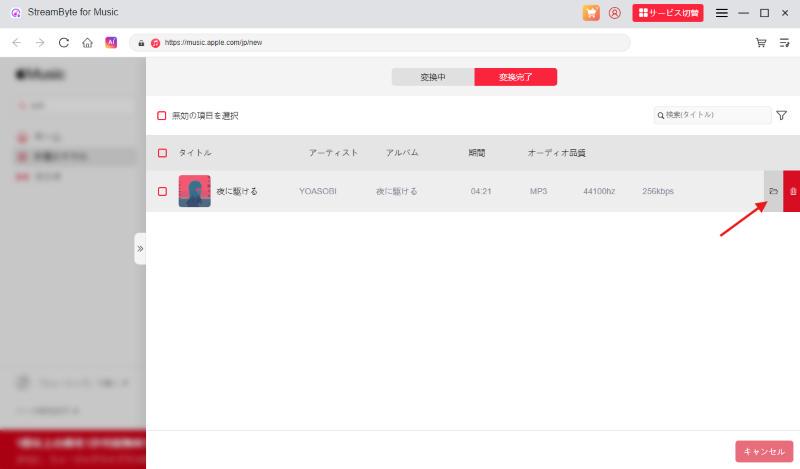800x469 pixels.
Task: Check the 無効の項目を選択 checkbox
Action: tap(162, 116)
